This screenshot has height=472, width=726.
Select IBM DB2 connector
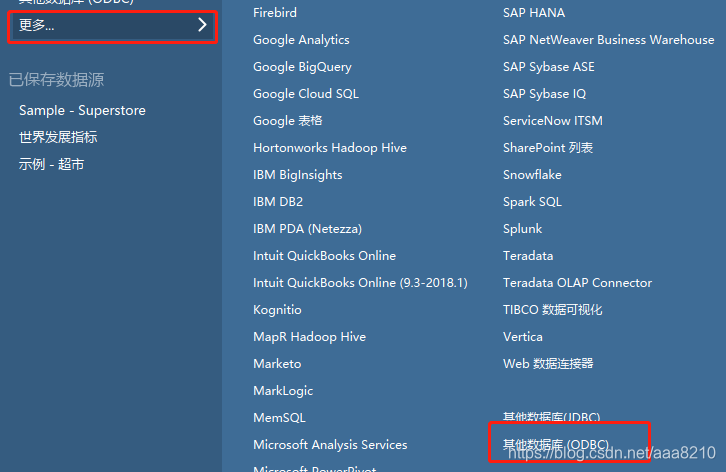(278, 201)
